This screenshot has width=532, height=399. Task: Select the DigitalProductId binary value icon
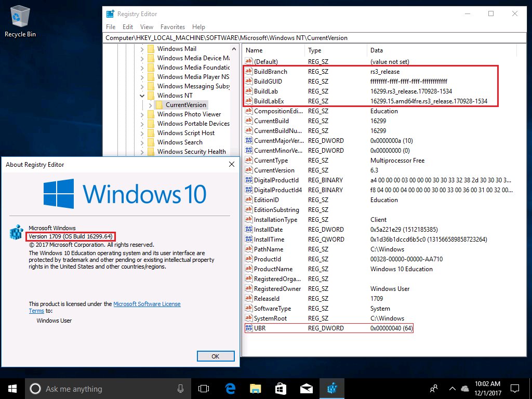[x=249, y=180]
